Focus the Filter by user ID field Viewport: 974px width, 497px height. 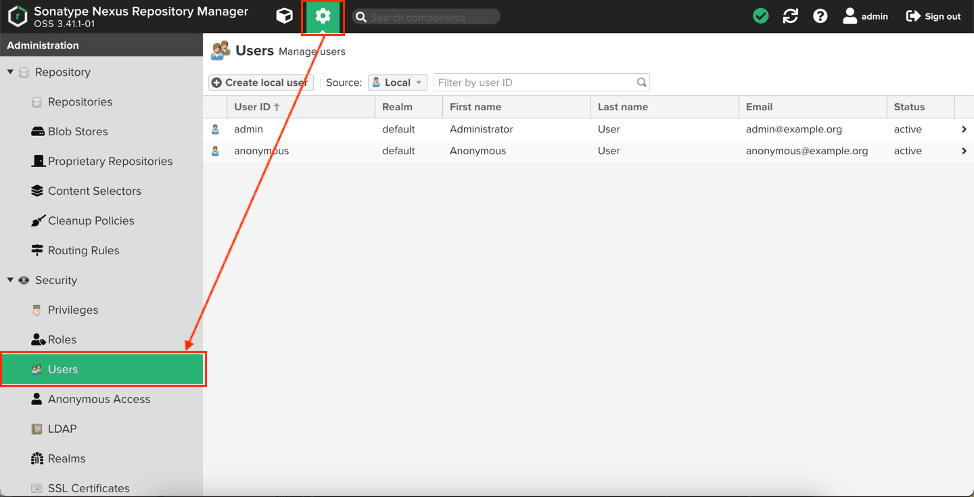[541, 83]
